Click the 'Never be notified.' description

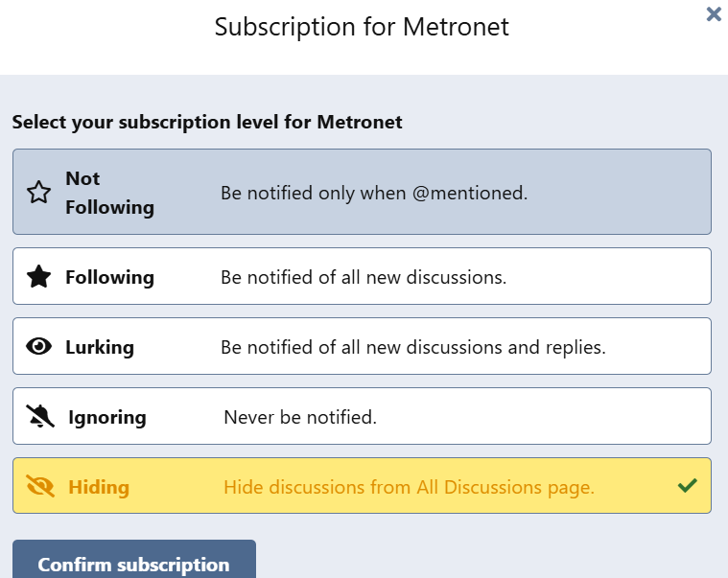[300, 418]
